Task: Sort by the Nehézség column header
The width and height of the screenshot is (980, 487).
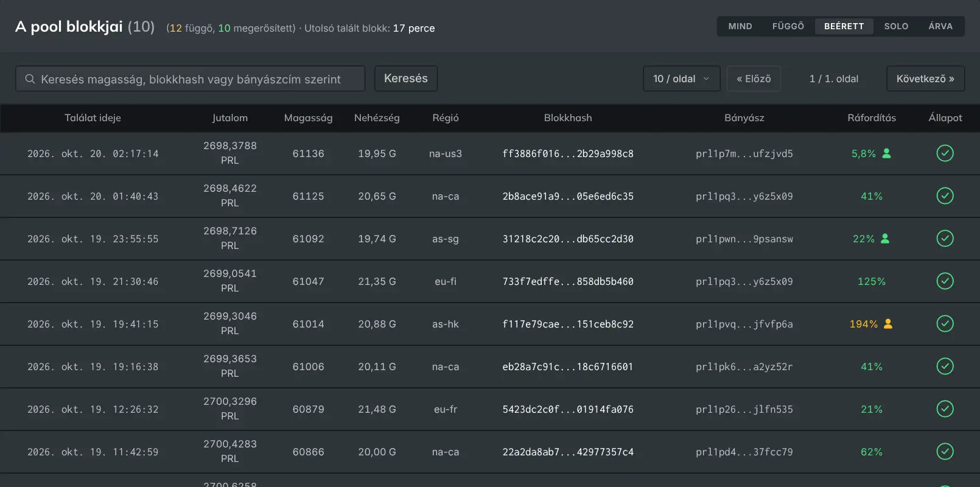Action: (x=377, y=118)
